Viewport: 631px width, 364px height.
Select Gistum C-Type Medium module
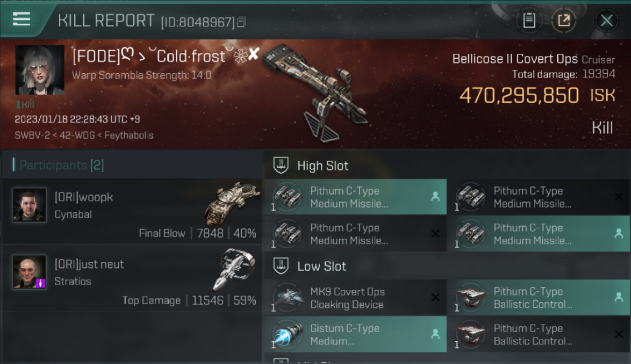tap(355, 334)
